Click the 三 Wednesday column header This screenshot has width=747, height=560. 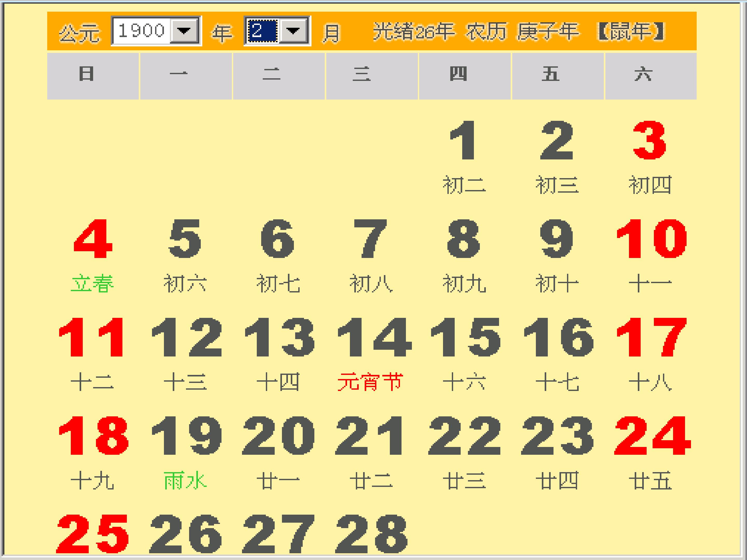pos(372,76)
